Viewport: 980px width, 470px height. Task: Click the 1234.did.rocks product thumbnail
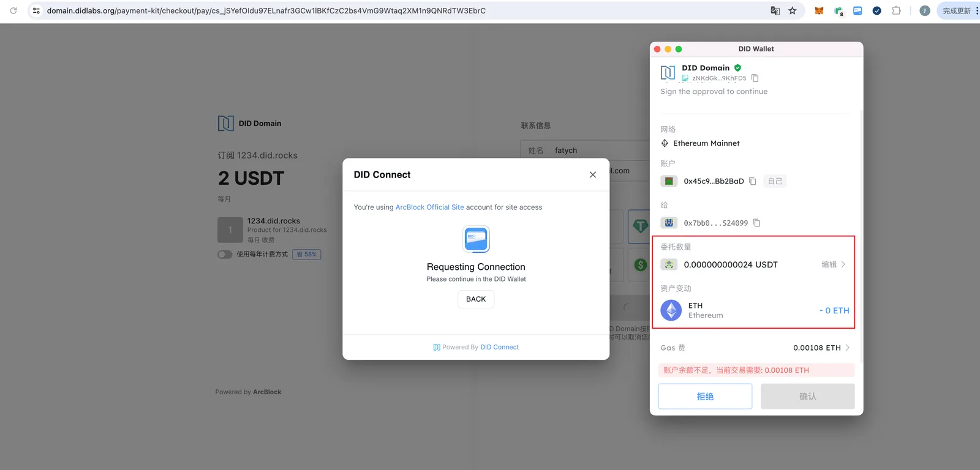[x=230, y=230]
